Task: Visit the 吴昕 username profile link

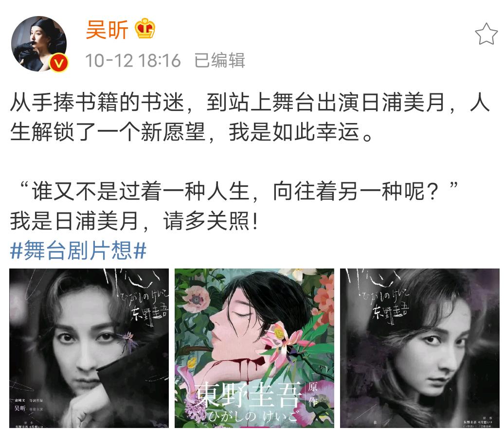Action: tap(107, 29)
